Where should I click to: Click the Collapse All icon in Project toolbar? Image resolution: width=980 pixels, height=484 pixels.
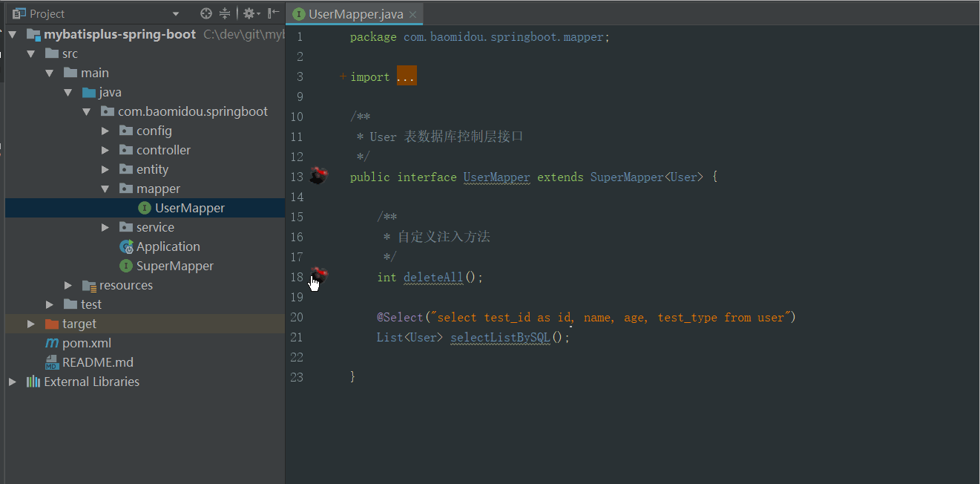[x=225, y=13]
